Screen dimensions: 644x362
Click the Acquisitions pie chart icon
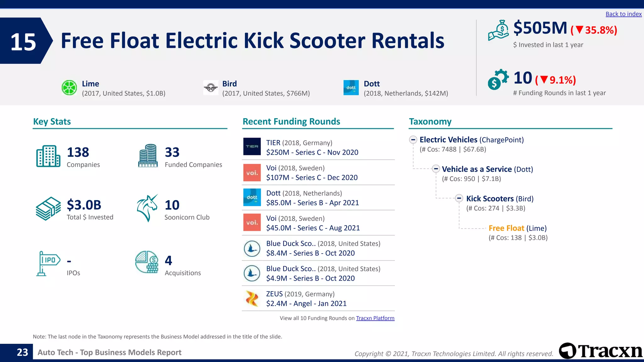[x=147, y=262]
